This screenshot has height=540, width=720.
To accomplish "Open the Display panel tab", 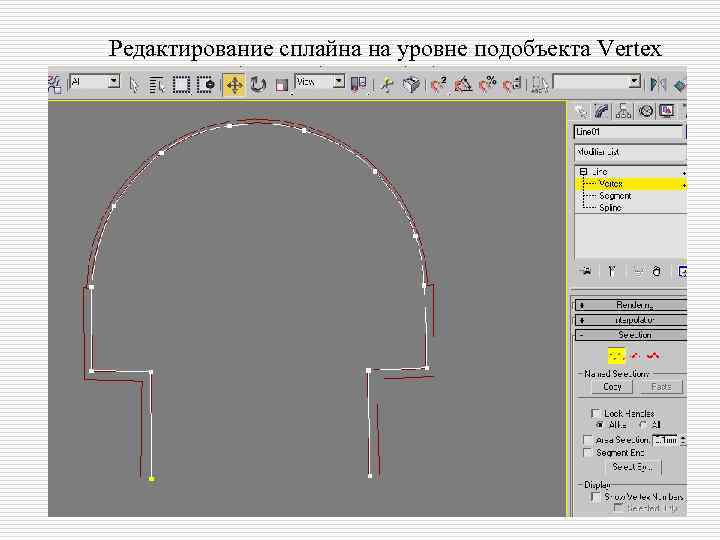I will click(667, 111).
